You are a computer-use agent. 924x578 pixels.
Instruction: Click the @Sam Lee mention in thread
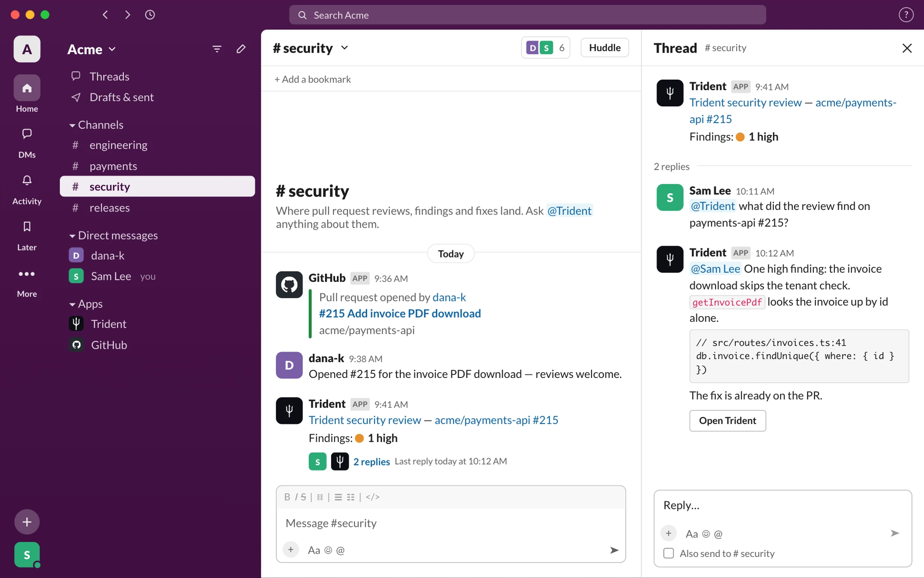click(715, 269)
